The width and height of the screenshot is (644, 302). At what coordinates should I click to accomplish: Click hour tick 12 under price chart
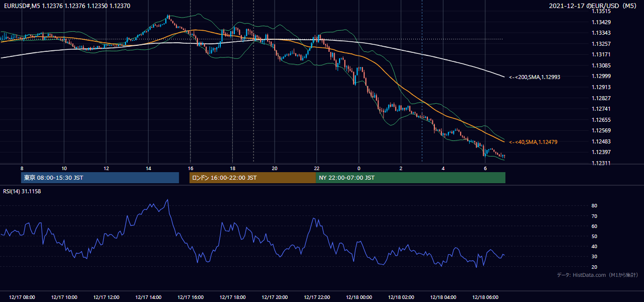click(106, 168)
